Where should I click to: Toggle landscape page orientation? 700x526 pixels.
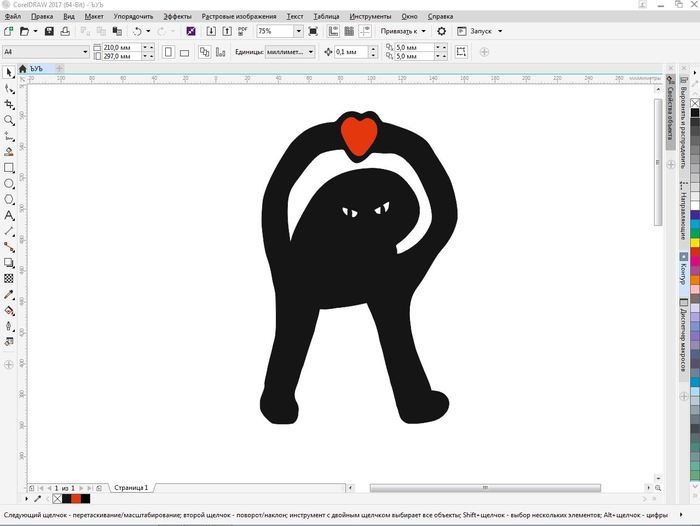click(x=185, y=51)
